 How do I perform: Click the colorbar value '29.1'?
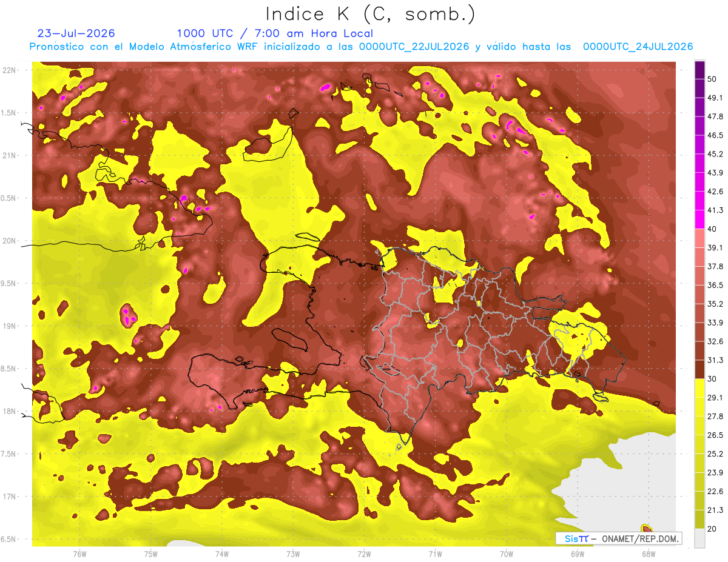(715, 398)
